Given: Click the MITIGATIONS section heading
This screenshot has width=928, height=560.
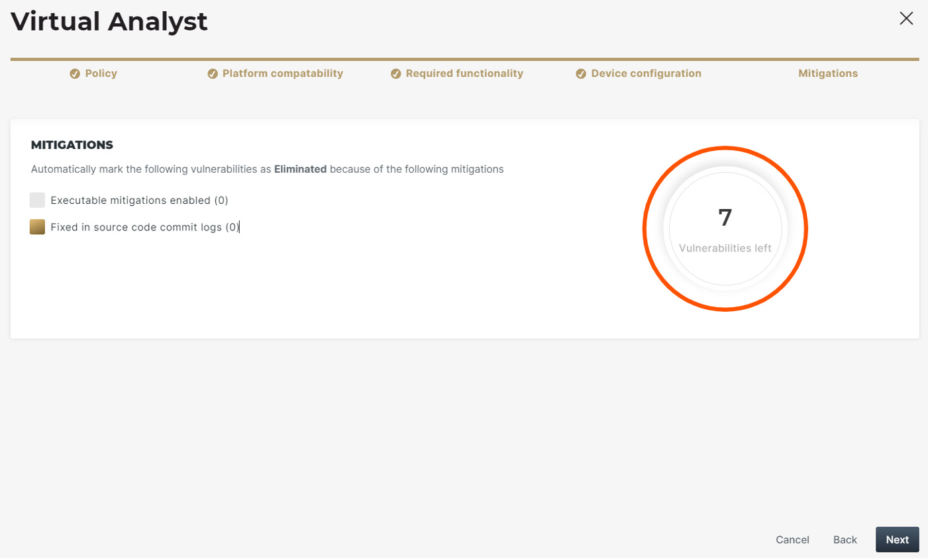Looking at the screenshot, I should tap(72, 145).
